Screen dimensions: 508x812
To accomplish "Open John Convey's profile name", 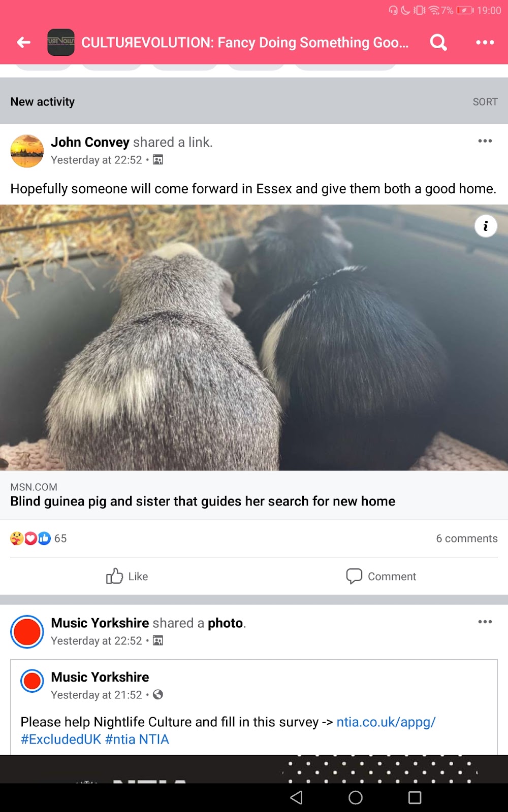I will coord(90,142).
